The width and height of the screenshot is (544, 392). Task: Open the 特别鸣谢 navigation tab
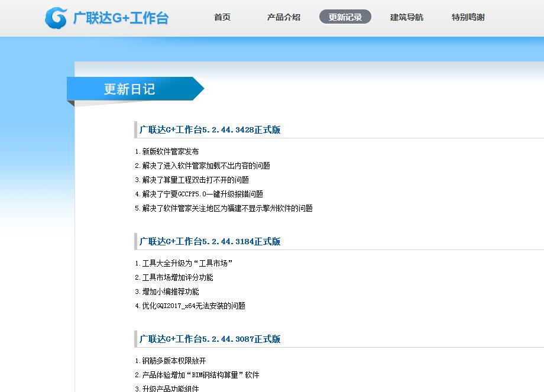pyautogui.click(x=468, y=17)
